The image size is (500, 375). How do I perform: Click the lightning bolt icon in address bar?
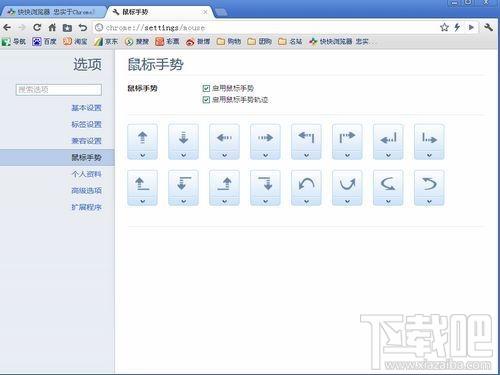click(x=457, y=27)
